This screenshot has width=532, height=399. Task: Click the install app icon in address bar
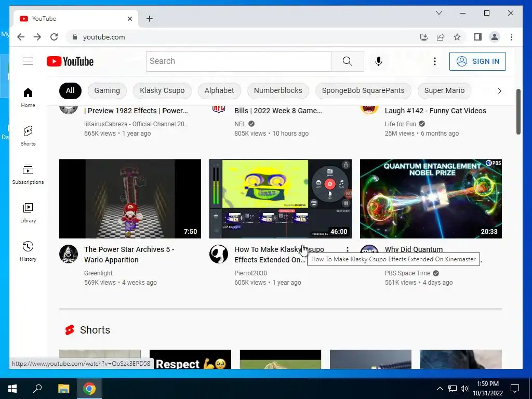(424, 37)
